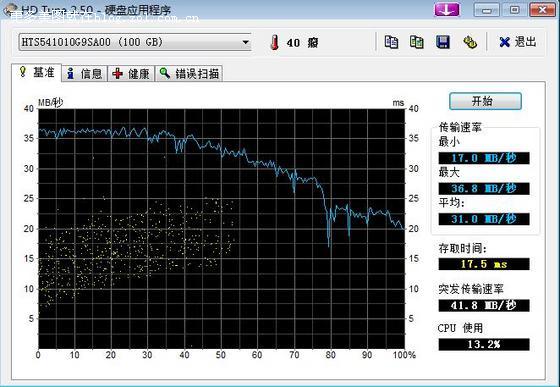Click the copy text info icon

(x=391, y=42)
